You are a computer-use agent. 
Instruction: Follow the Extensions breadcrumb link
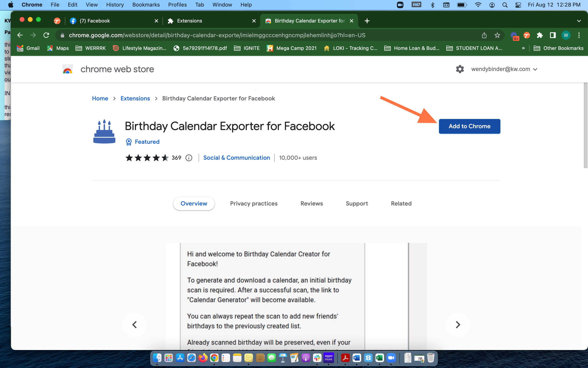(135, 98)
